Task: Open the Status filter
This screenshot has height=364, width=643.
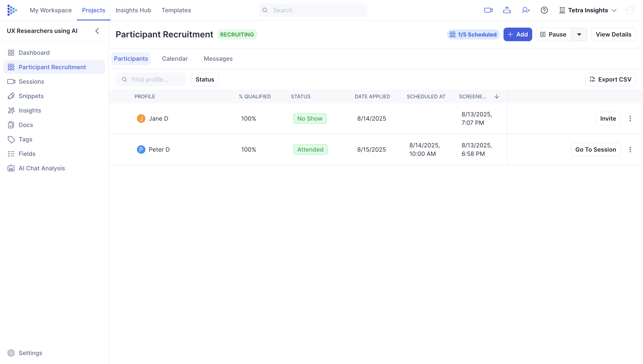Action: [205, 79]
